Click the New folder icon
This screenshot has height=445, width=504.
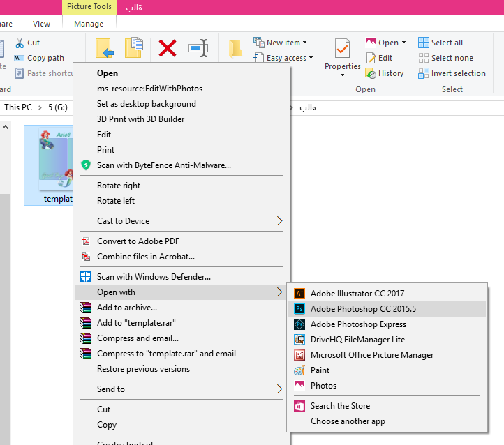pos(235,49)
